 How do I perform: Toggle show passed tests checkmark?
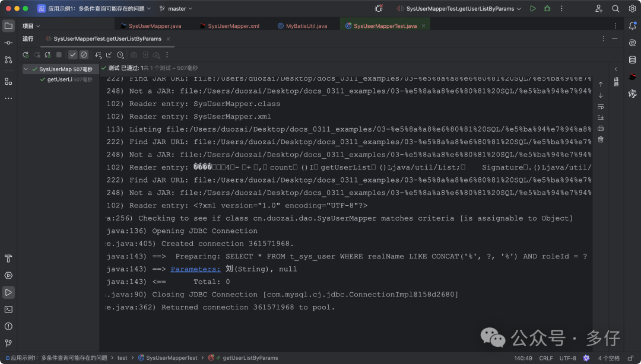click(73, 55)
